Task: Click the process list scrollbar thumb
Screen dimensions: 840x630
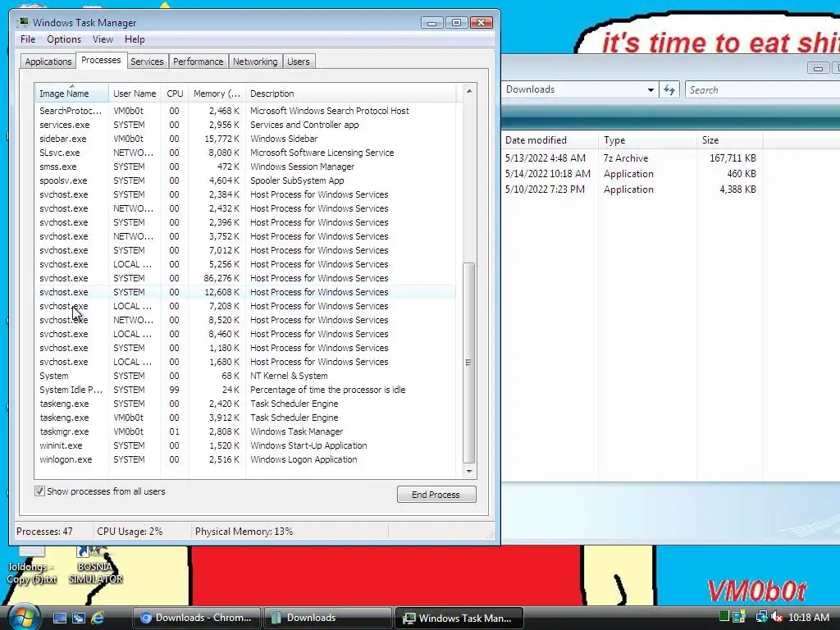Action: coord(468,363)
